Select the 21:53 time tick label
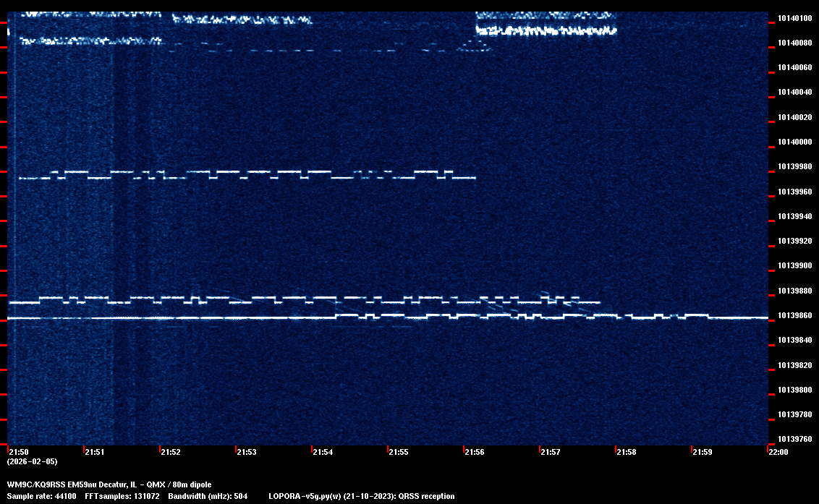 click(246, 452)
